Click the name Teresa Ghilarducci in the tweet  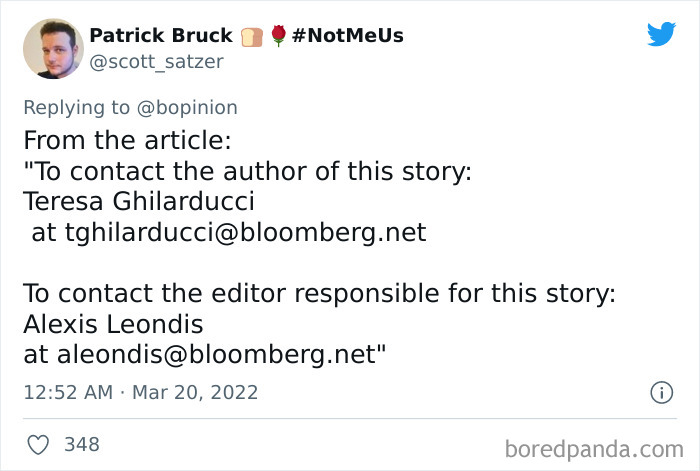[139, 202]
